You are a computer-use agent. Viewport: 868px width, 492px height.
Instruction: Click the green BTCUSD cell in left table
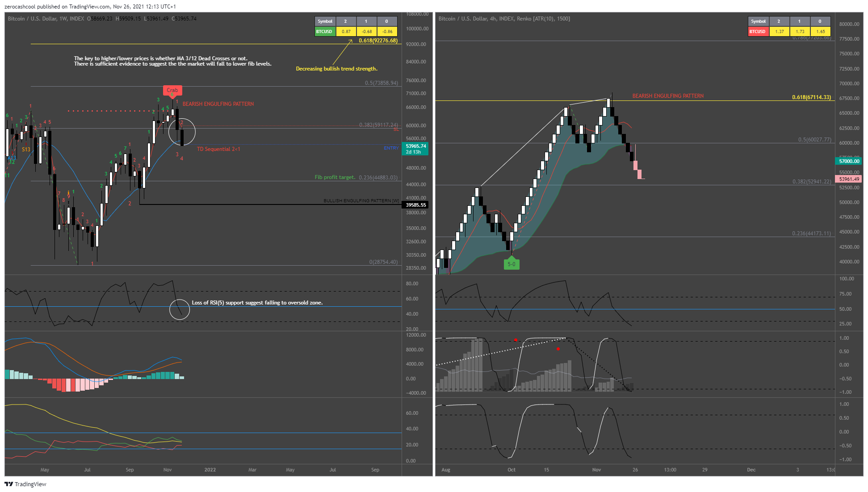pos(325,32)
